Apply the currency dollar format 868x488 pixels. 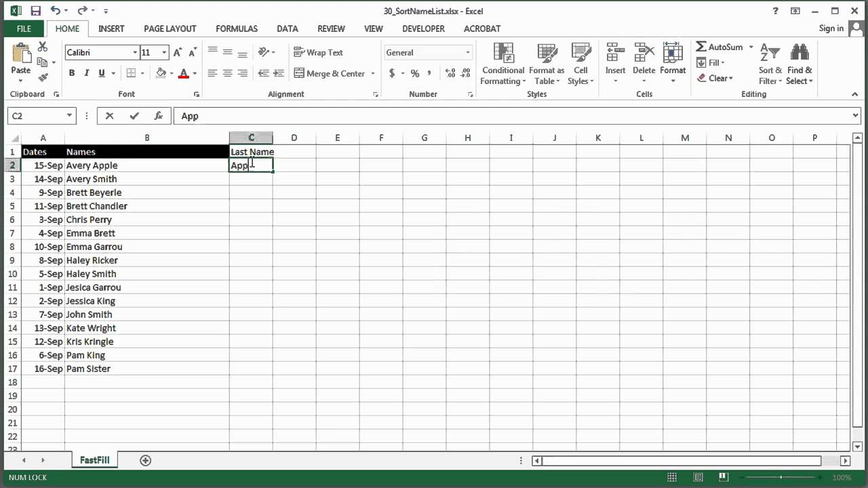pyautogui.click(x=392, y=73)
